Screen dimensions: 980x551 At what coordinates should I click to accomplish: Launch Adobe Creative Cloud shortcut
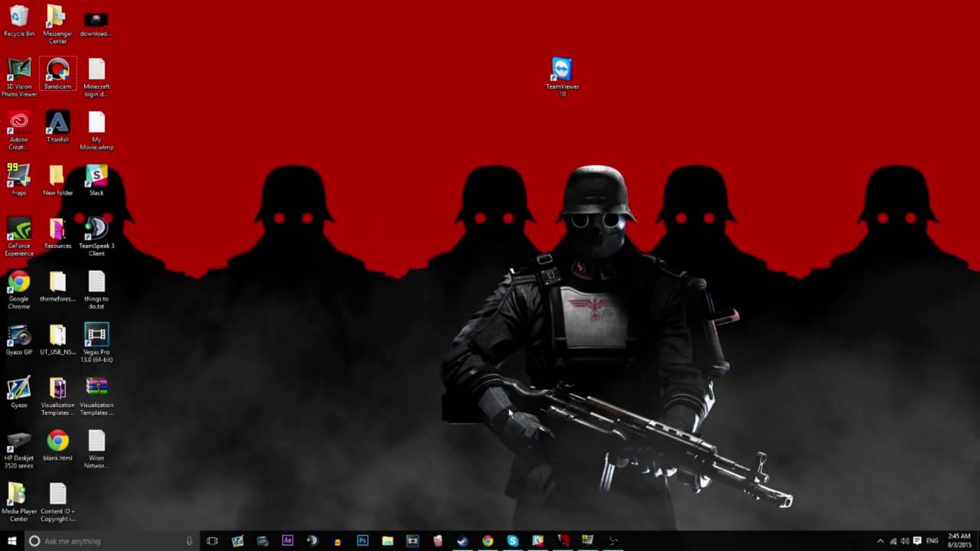click(19, 131)
